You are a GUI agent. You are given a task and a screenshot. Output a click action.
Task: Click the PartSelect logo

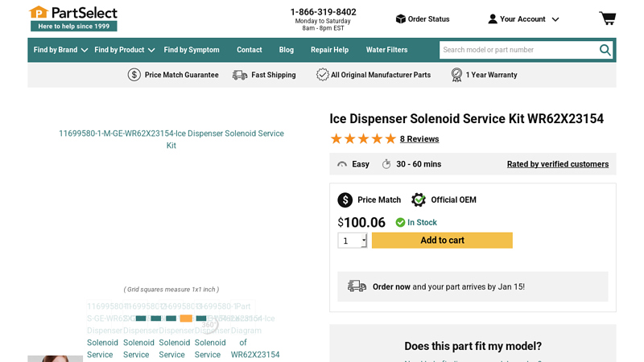tap(73, 18)
